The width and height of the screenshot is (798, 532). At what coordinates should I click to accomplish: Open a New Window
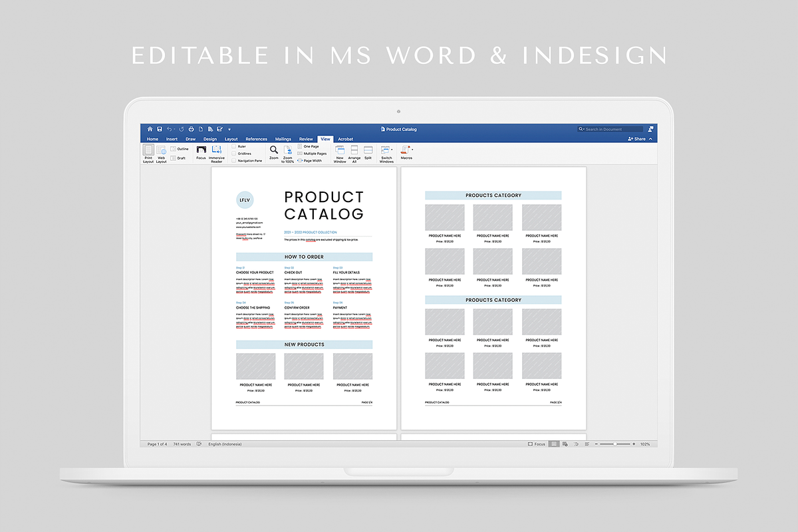pos(340,151)
